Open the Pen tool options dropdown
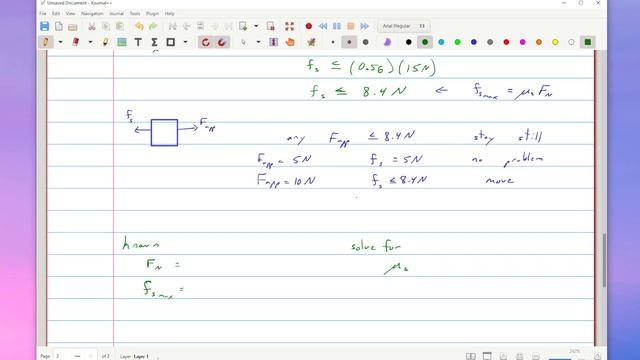The width and height of the screenshot is (640, 360). click(x=60, y=42)
